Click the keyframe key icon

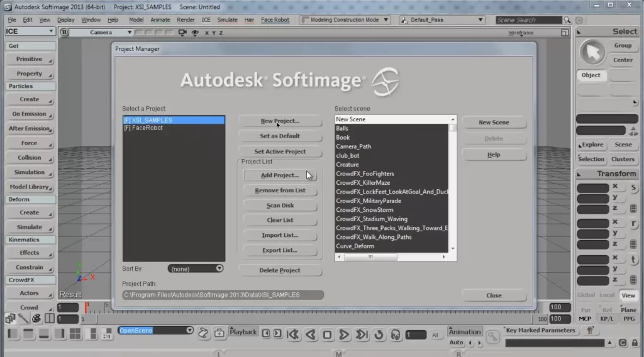click(x=492, y=337)
